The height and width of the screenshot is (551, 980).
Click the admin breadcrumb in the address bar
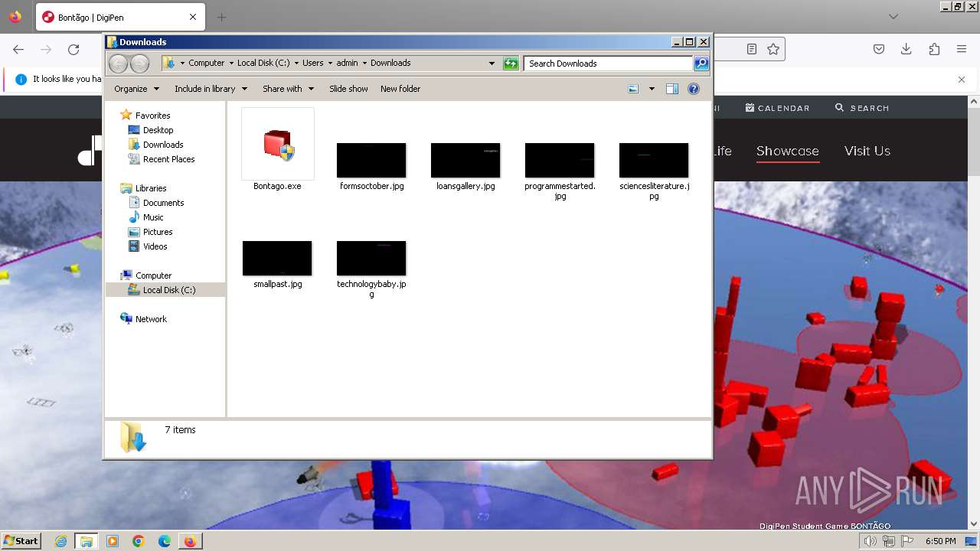347,64
